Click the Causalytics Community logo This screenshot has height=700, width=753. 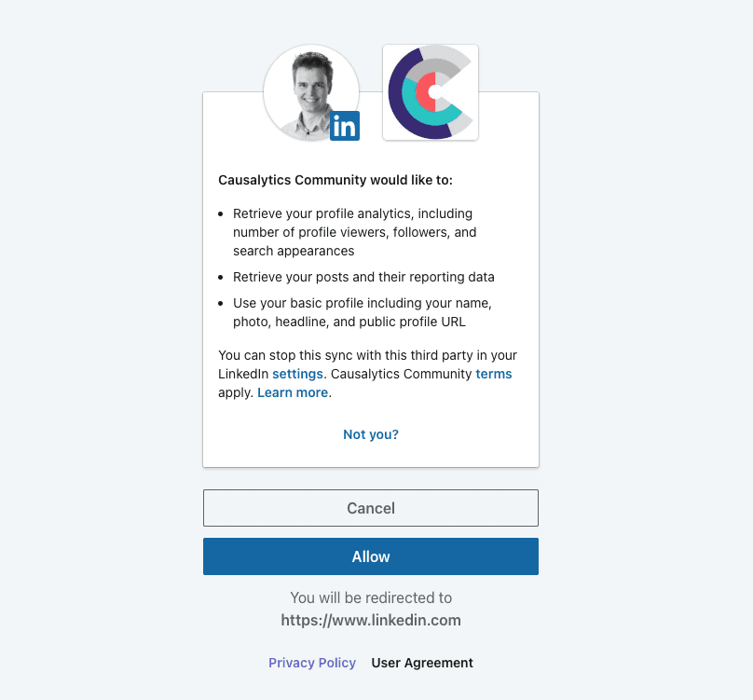[431, 92]
